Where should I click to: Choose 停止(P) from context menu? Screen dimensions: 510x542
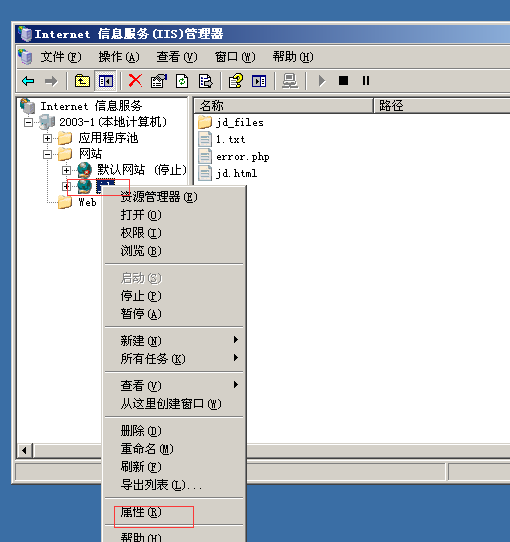[174, 296]
